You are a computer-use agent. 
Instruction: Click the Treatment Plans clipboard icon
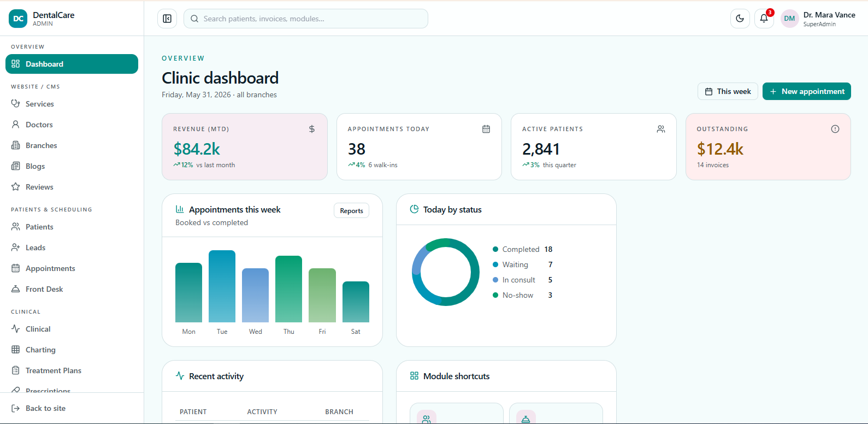16,370
